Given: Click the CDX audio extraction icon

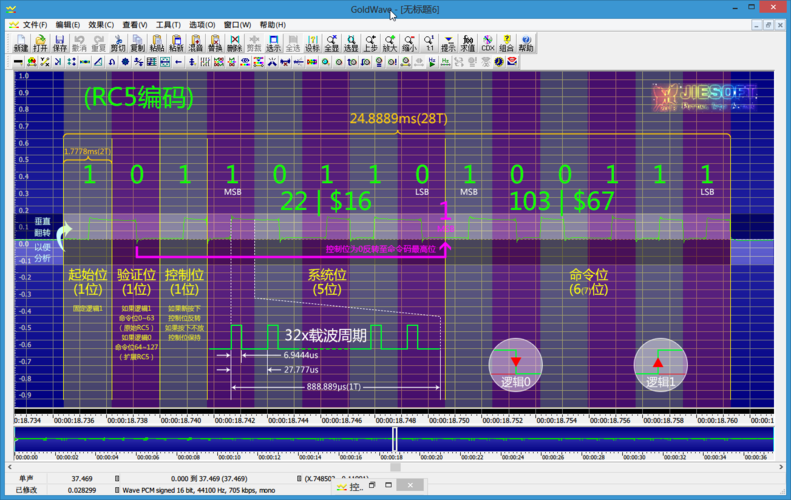Looking at the screenshot, I should [487, 43].
